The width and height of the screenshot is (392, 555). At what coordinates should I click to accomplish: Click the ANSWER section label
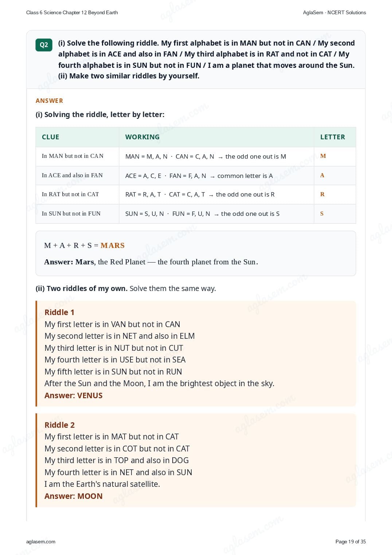49,101
